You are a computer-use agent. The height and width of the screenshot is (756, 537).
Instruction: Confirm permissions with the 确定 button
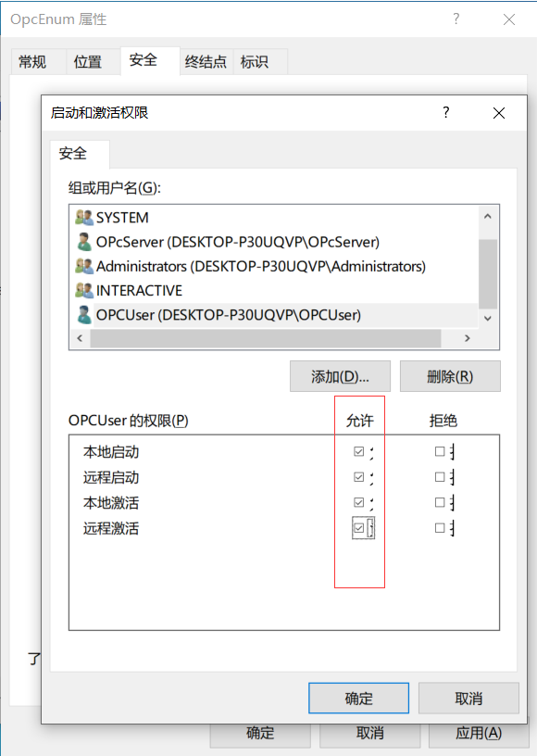click(x=358, y=698)
